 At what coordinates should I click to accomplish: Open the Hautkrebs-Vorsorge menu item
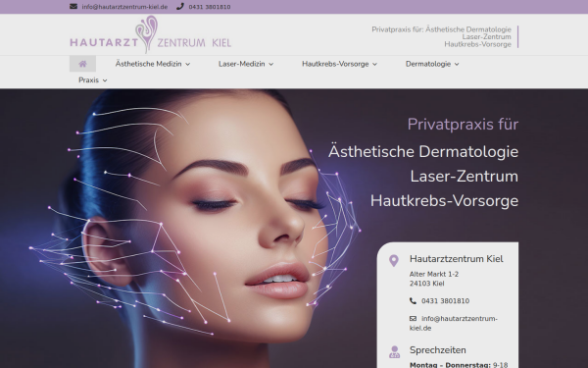click(335, 64)
